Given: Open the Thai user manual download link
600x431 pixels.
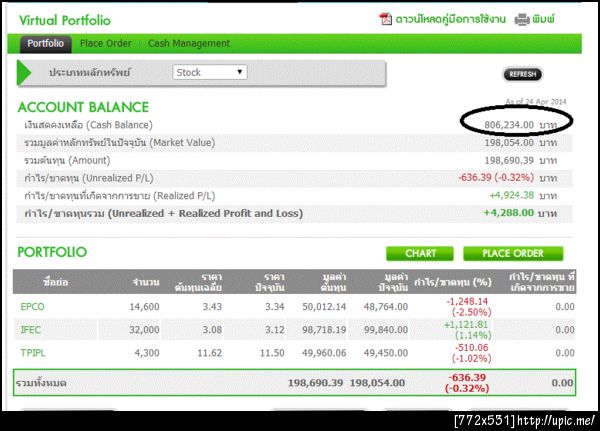Looking at the screenshot, I should [450, 19].
